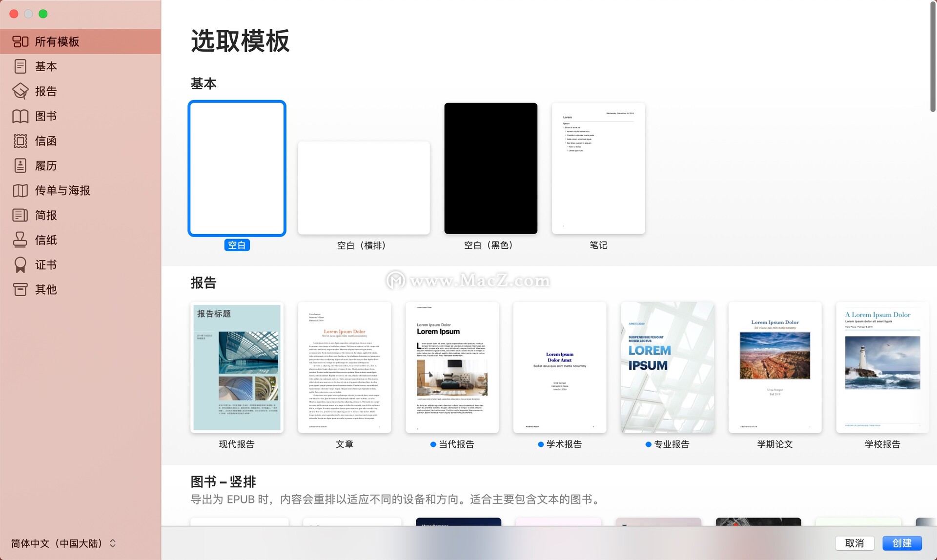Select the 空白 template thumbnail

click(x=237, y=168)
